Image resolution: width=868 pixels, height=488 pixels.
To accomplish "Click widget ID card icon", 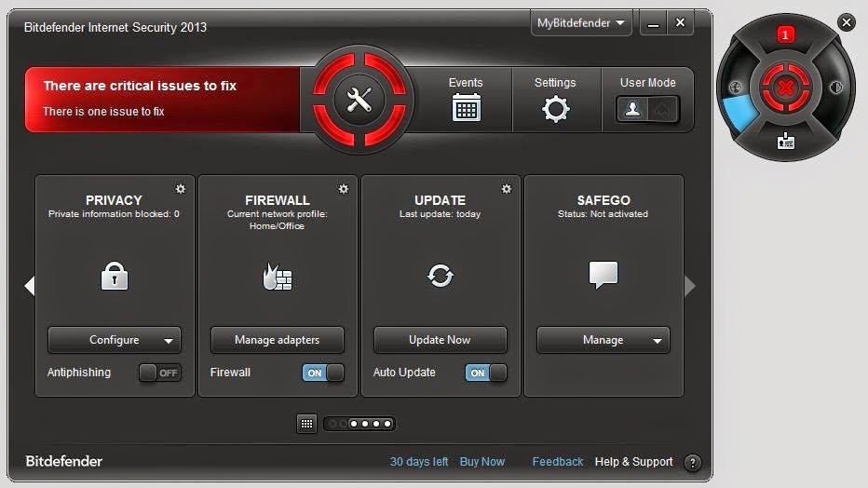I will coord(785,141).
